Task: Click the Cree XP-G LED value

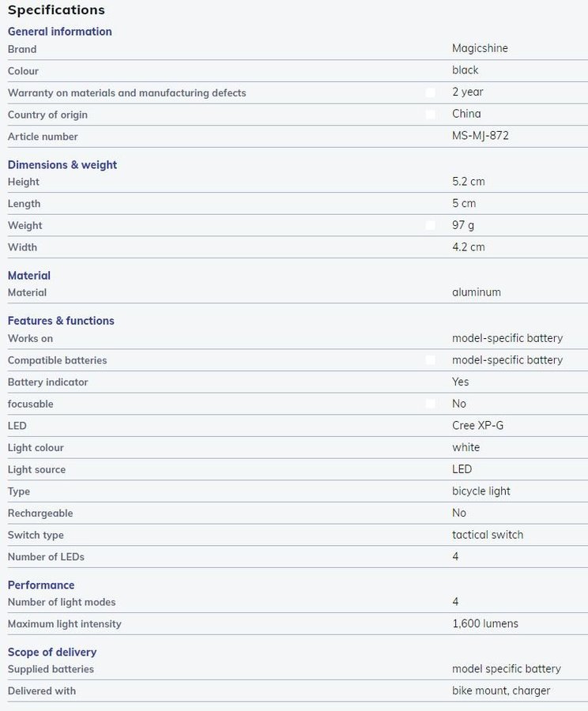Action: tap(477, 426)
